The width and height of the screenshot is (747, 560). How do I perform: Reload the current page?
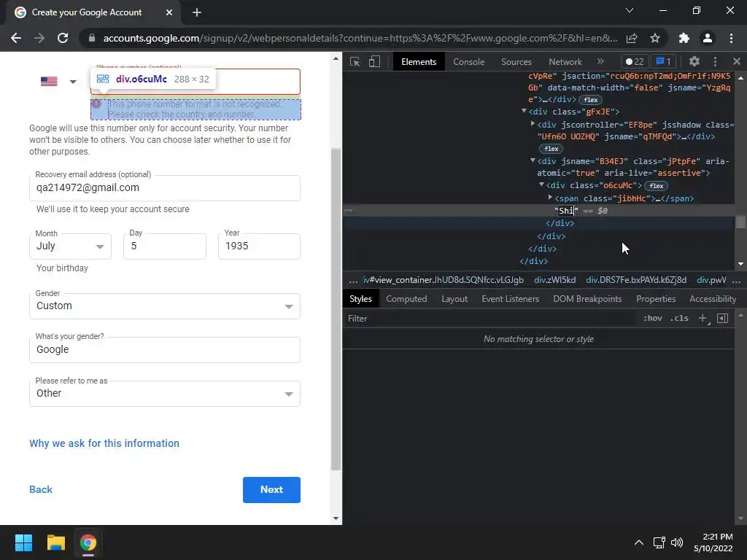(x=63, y=38)
